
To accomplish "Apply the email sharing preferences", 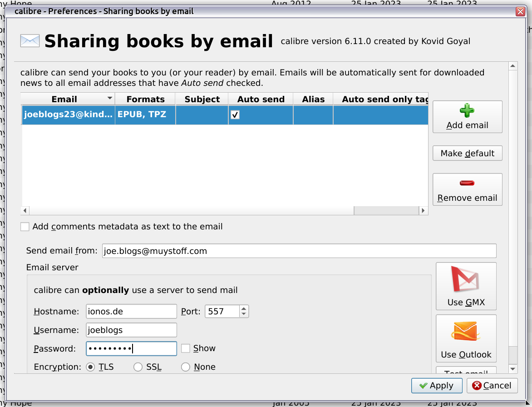I will click(x=437, y=386).
